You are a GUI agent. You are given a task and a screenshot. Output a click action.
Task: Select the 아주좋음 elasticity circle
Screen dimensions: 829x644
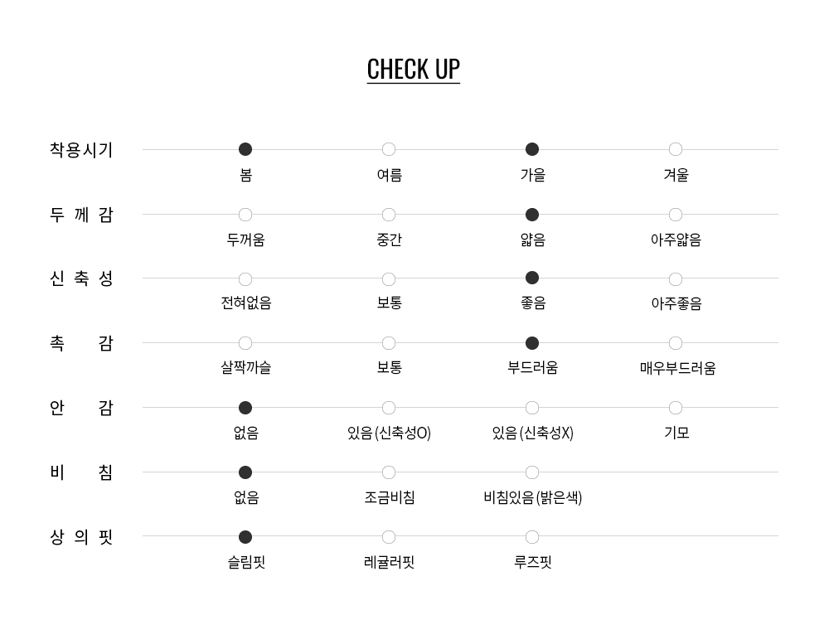point(676,278)
